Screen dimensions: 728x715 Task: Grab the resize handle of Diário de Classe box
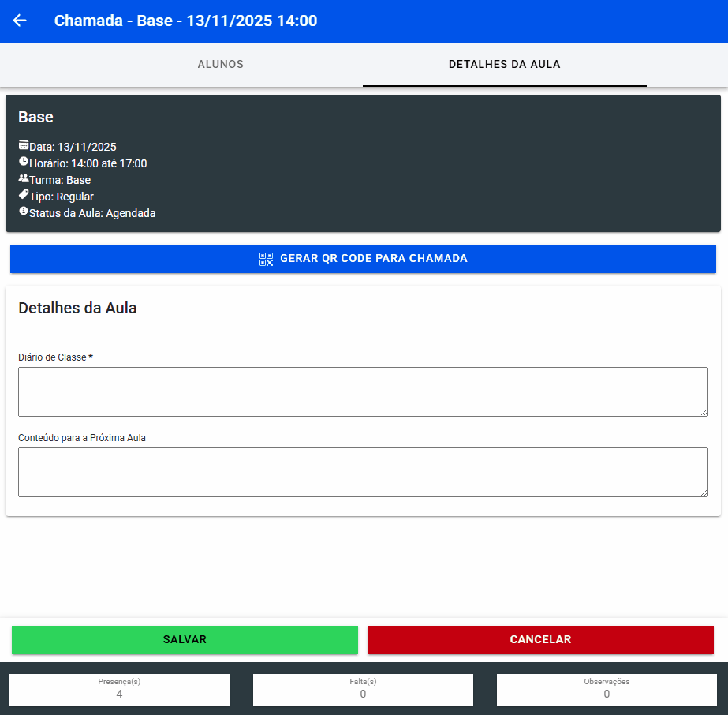704,412
